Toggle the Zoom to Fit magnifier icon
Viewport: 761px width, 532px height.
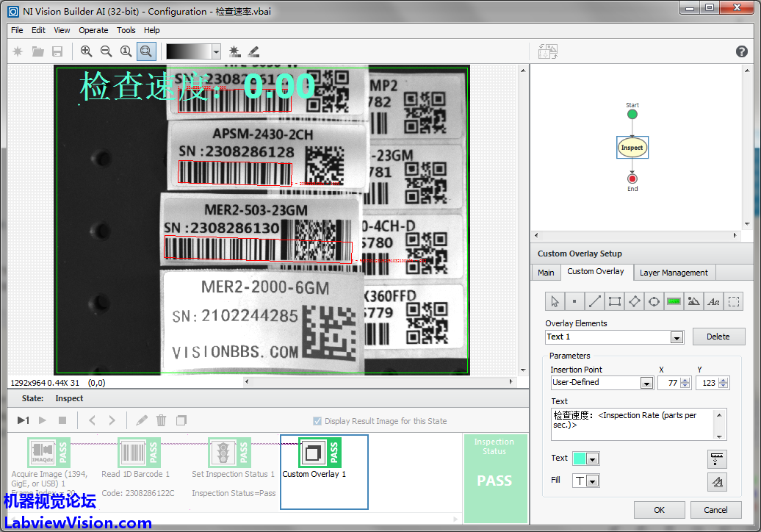(146, 51)
